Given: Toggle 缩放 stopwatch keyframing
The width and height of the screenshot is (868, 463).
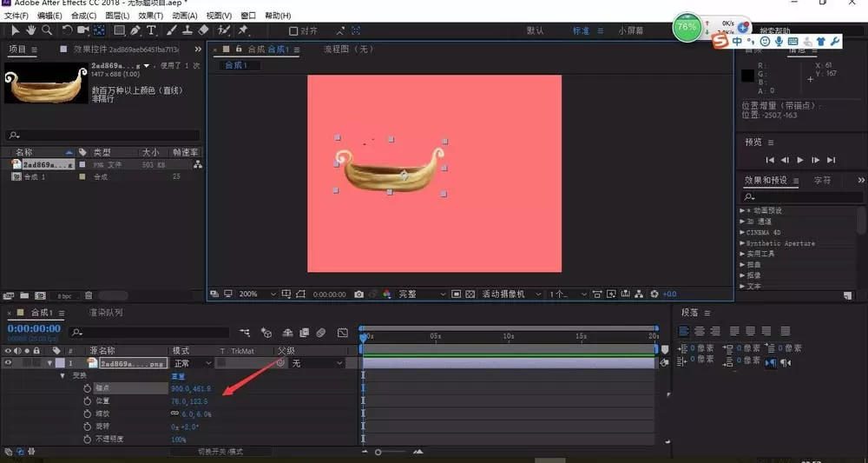Looking at the screenshot, I should pyautogui.click(x=87, y=413).
